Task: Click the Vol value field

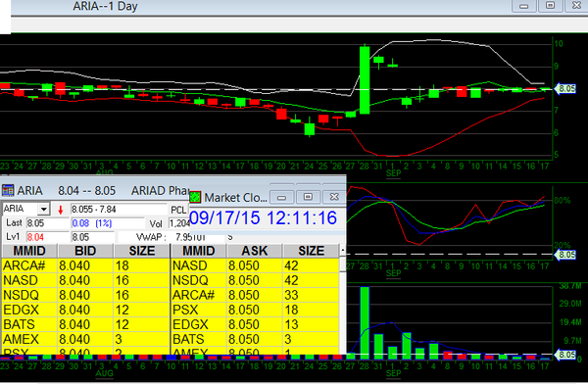Action: (179, 223)
